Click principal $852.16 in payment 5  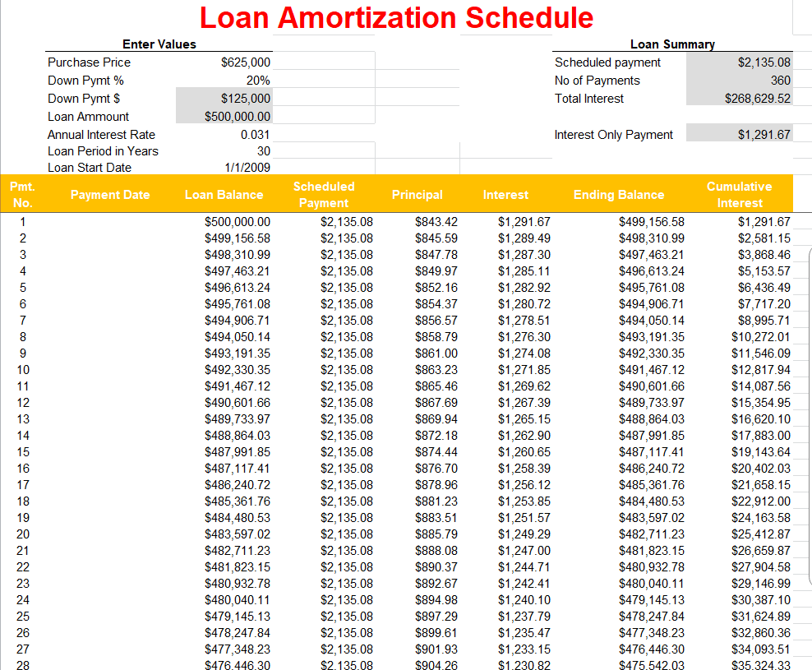[x=436, y=288]
